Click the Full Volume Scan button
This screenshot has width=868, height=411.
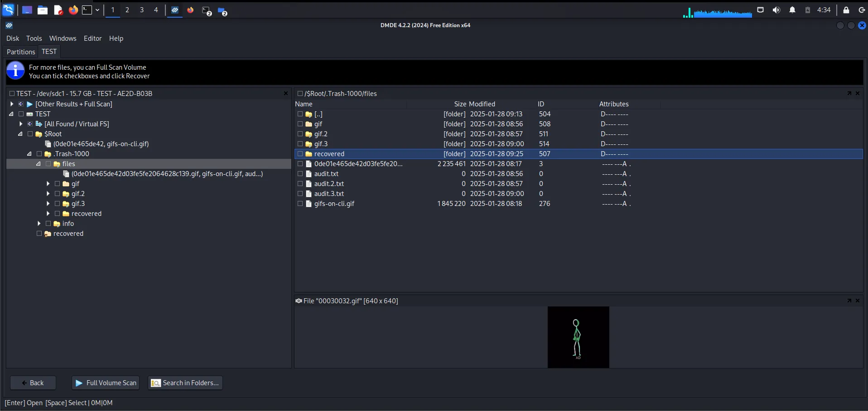[106, 383]
